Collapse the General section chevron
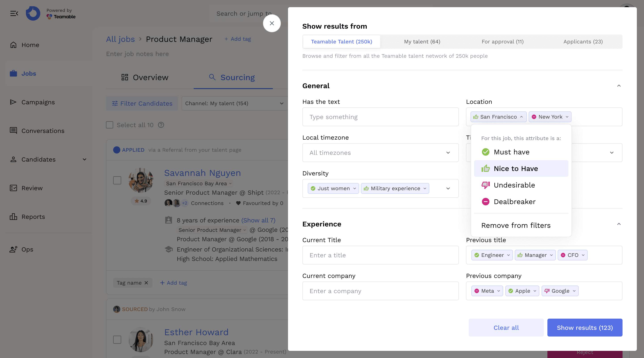 (619, 86)
